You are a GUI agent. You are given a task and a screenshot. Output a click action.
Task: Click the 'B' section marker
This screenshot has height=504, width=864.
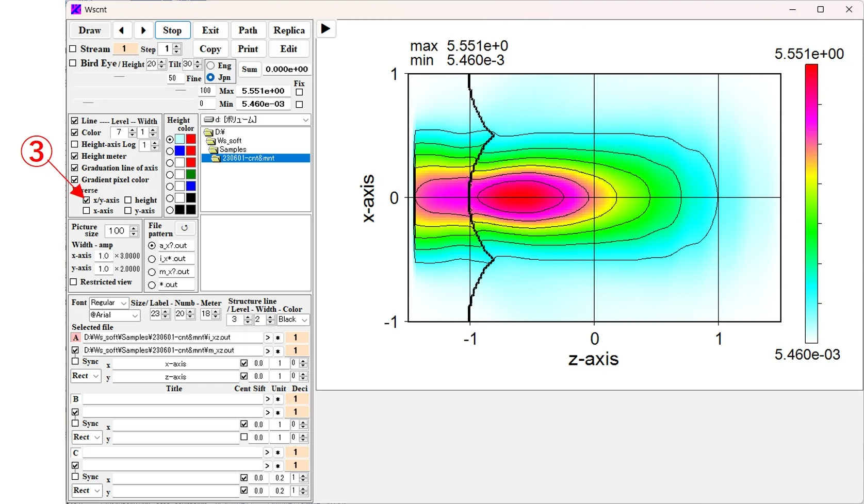coord(76,399)
